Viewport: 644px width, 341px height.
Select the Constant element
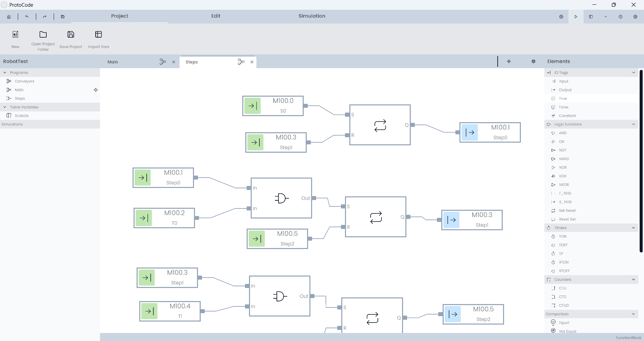(591, 116)
